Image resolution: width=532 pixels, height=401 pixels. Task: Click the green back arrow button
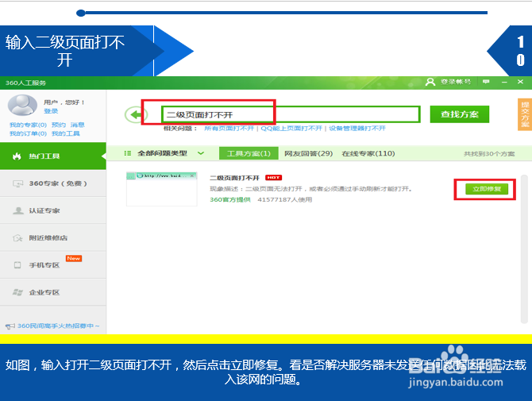[134, 114]
